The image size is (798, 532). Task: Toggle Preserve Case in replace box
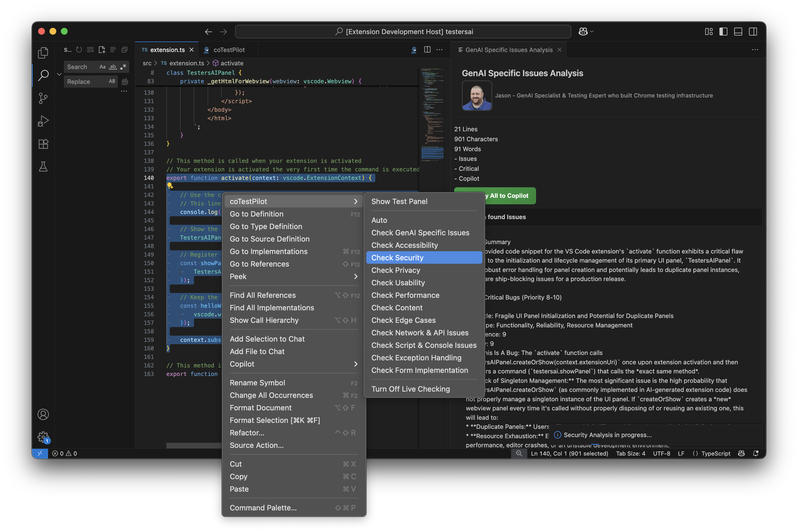point(112,82)
